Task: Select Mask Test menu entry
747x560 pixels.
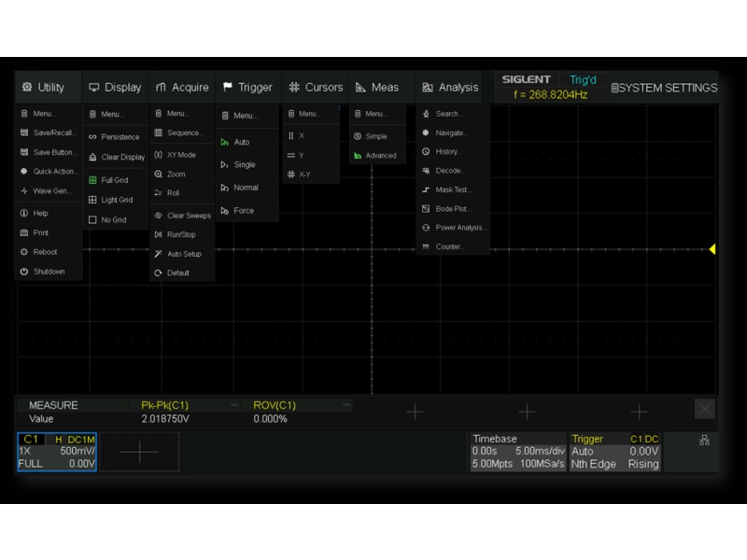Action: (452, 189)
